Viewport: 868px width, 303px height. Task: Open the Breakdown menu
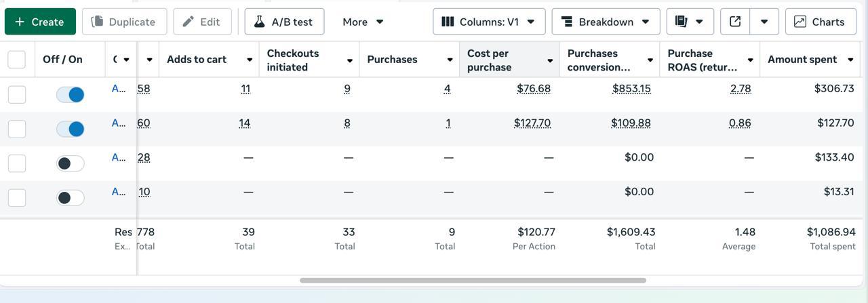tap(605, 22)
